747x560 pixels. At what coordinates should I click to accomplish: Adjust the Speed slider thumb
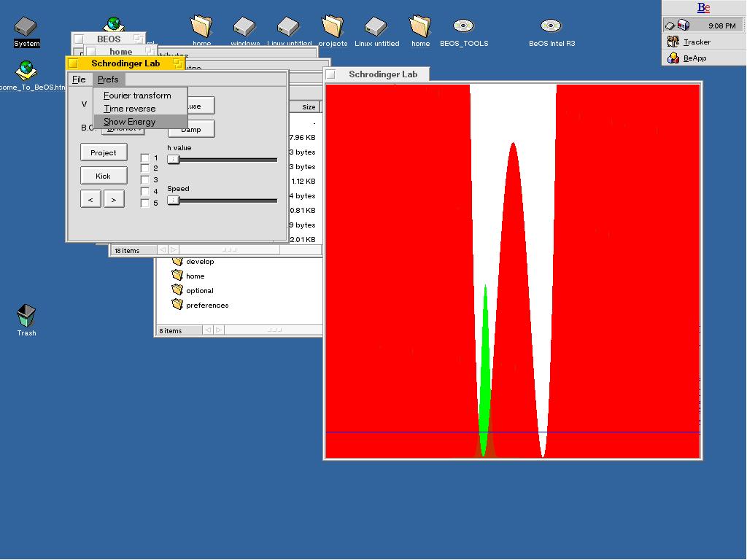click(174, 201)
